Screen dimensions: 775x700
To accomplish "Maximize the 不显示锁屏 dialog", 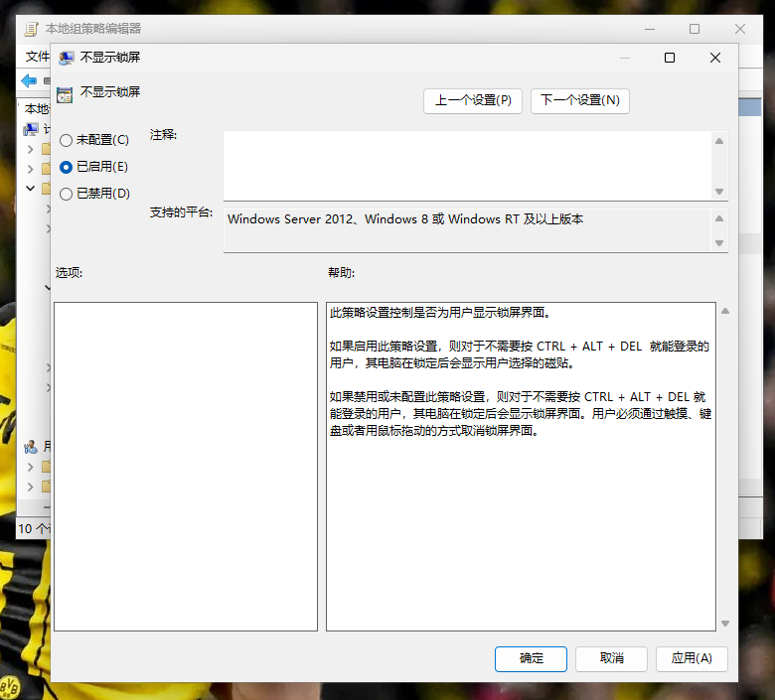I will point(670,58).
